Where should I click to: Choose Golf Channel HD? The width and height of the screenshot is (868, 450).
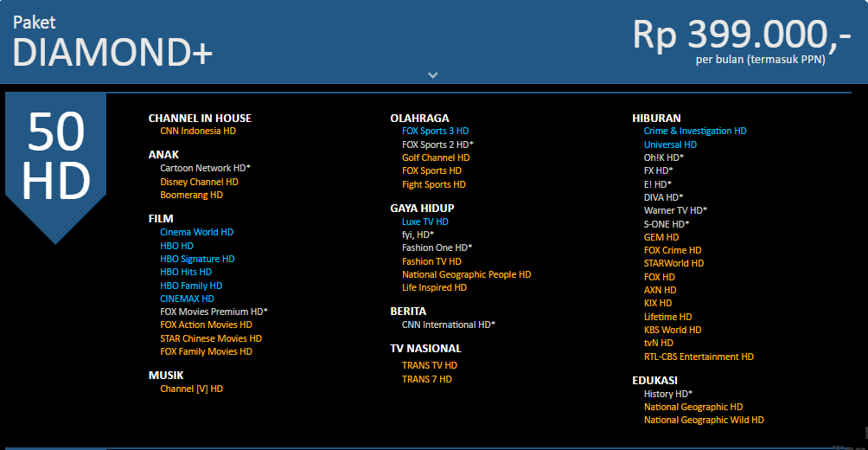pyautogui.click(x=436, y=158)
